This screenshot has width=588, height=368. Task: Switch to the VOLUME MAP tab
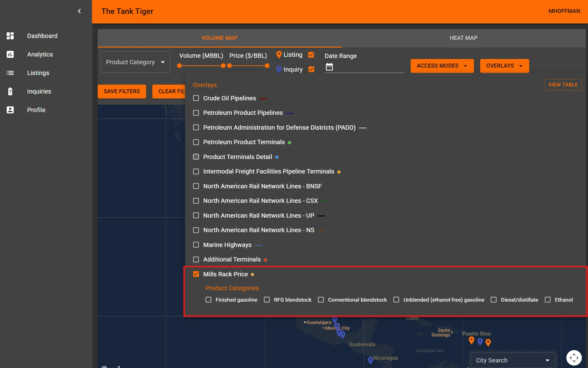pyautogui.click(x=220, y=38)
